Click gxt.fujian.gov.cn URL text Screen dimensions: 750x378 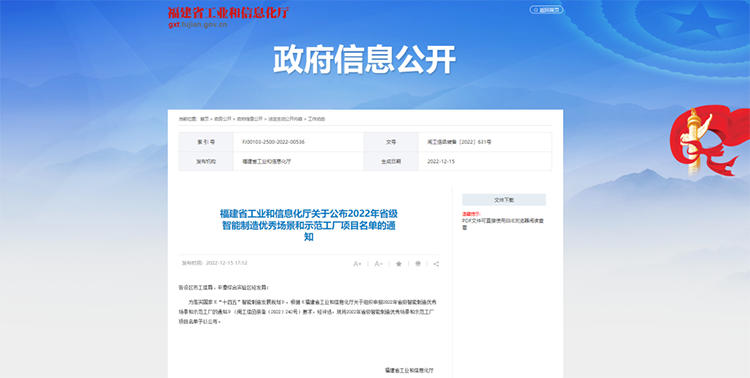click(x=198, y=25)
